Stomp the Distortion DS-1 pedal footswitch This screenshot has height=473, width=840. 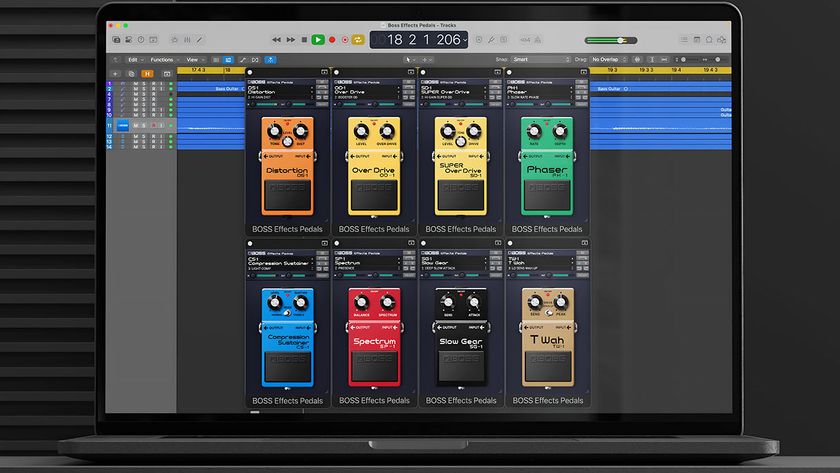pos(287,195)
